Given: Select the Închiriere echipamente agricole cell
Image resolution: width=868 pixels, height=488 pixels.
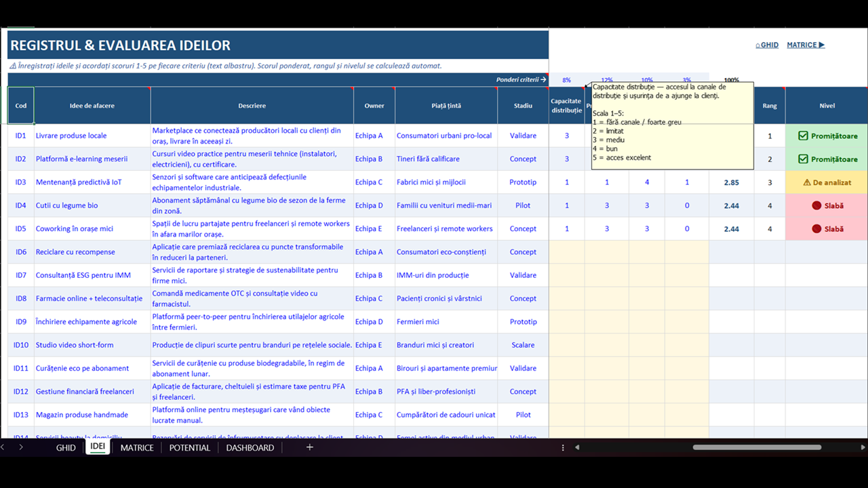Looking at the screenshot, I should (x=92, y=322).
